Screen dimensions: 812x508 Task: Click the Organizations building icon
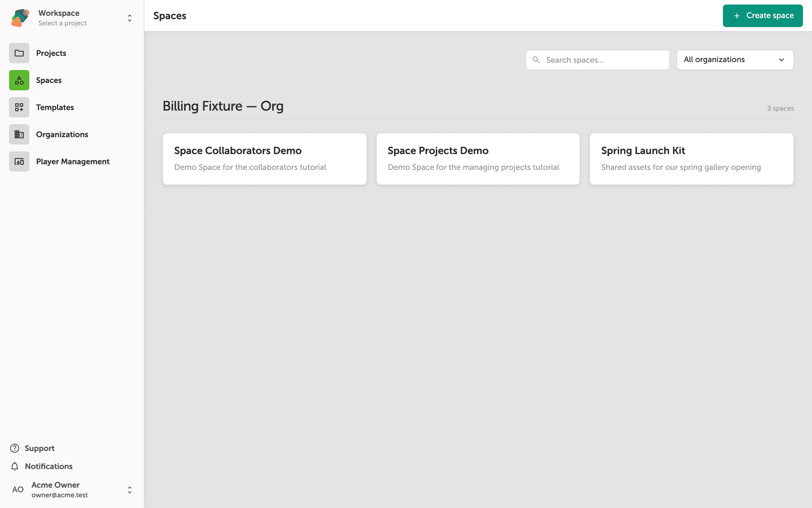click(19, 134)
